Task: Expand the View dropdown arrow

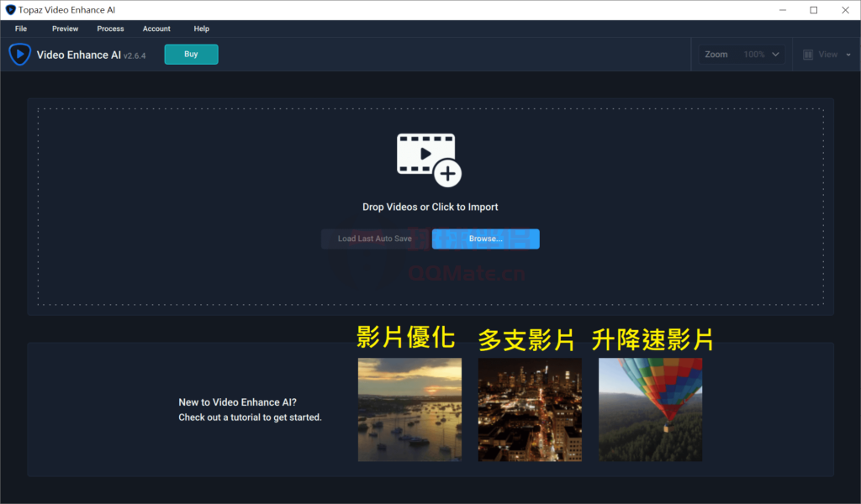Action: point(848,55)
